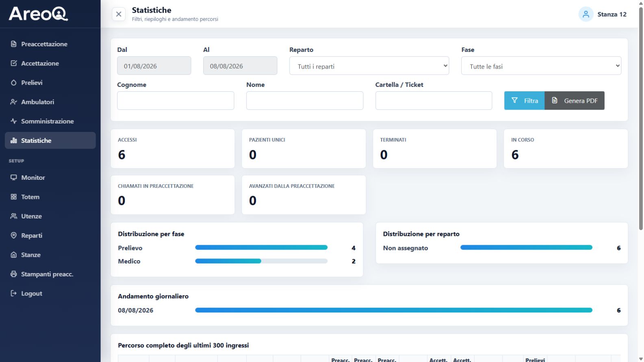The width and height of the screenshot is (644, 362).
Task: Click the user avatar icon
Action: [586, 14]
